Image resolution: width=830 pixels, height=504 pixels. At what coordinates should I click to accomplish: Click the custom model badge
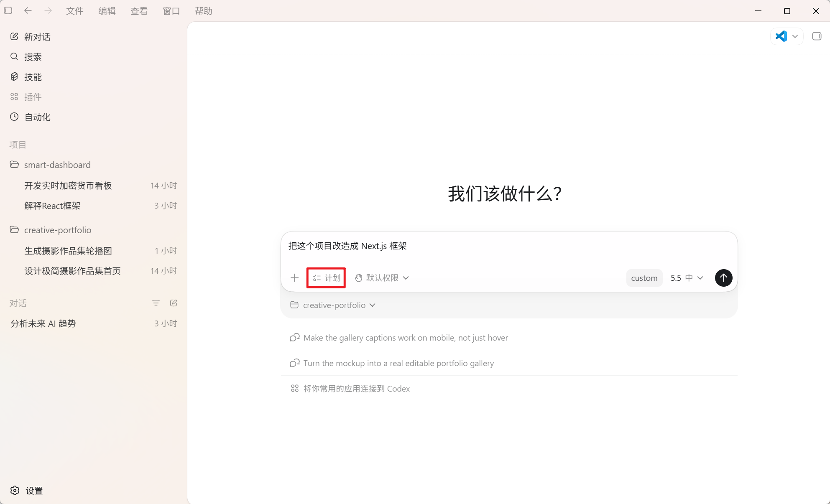pyautogui.click(x=644, y=278)
